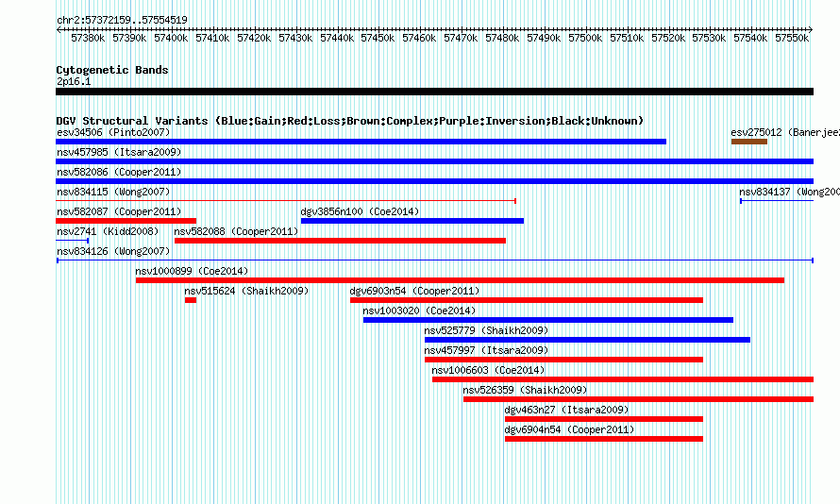Click the 2p16.1 black cytogenetic band bar
The image size is (840, 504).
point(434,92)
